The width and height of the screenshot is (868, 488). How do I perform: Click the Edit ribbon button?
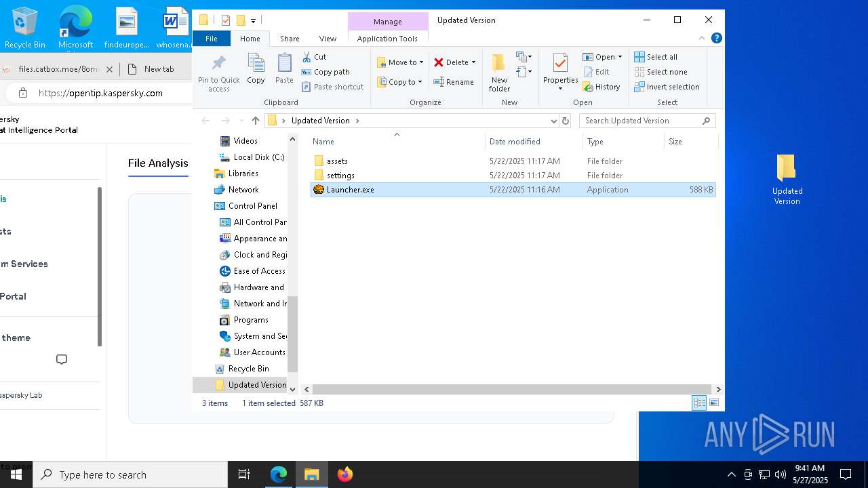tap(597, 72)
